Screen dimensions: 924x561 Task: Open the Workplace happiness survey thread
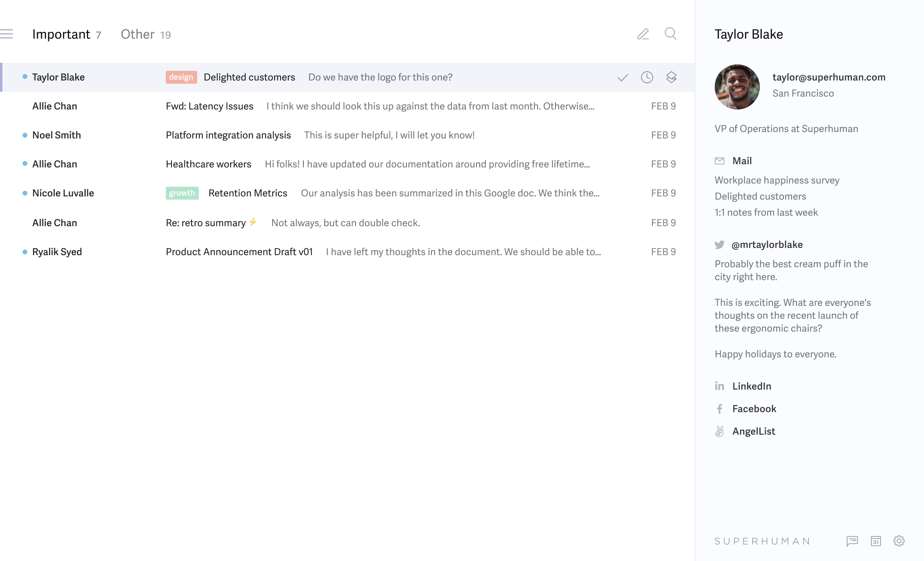coord(777,180)
